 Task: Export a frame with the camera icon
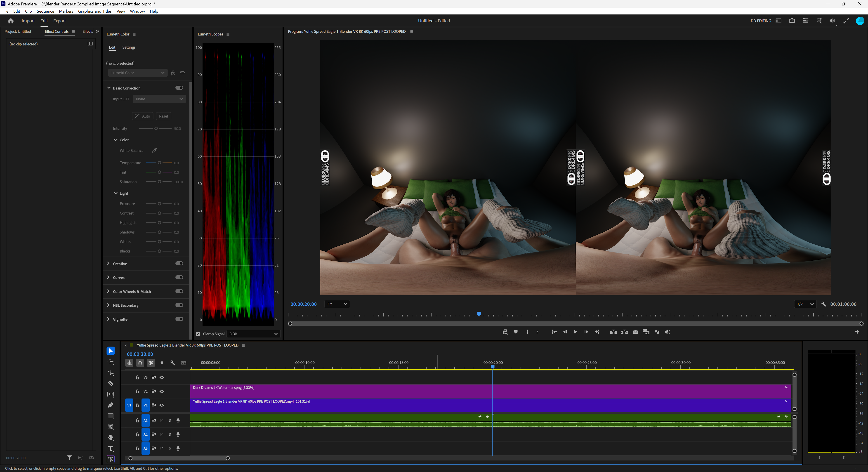(635, 332)
